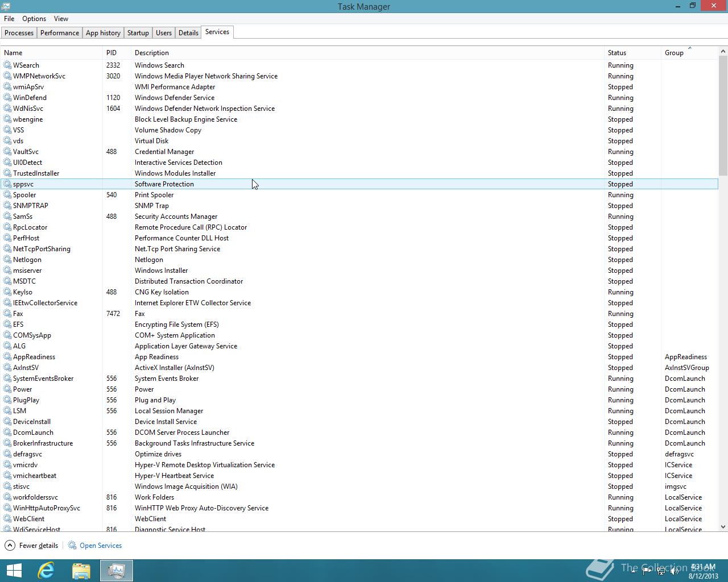Click the Open Services gear icon
Image resolution: width=728 pixels, height=582 pixels.
point(72,546)
